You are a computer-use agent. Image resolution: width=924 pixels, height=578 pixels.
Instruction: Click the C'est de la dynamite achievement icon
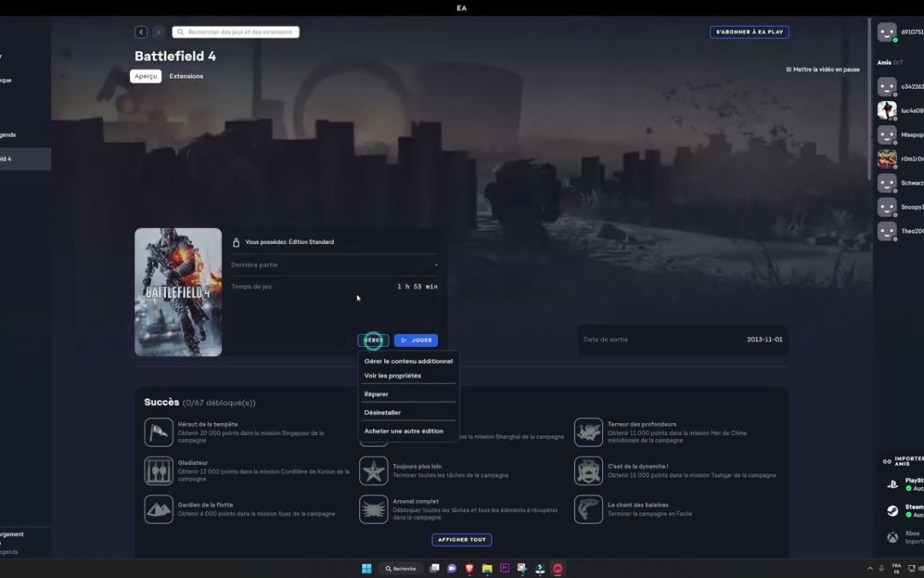(x=589, y=471)
